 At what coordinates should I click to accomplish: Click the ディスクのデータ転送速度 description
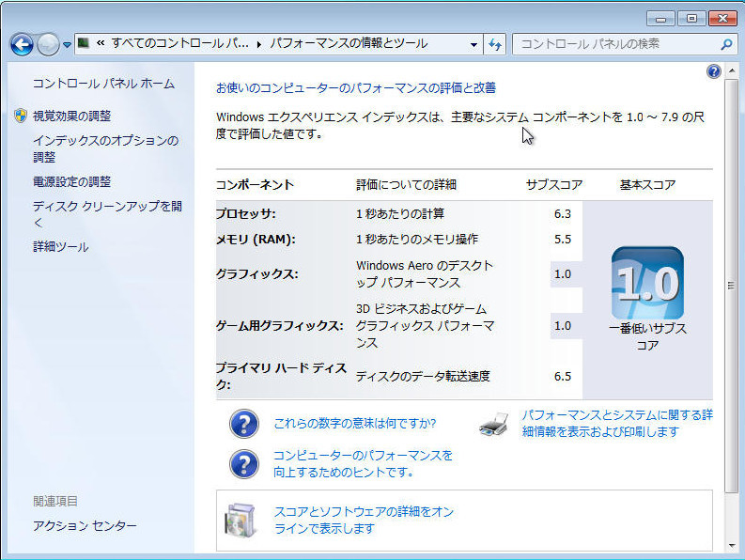[x=423, y=377]
